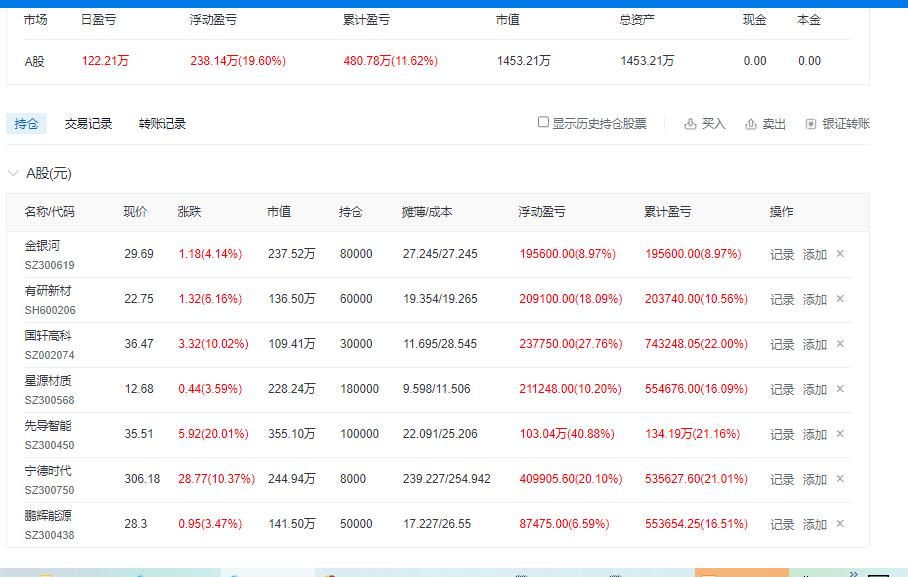Viewport: 908px width, 577px height.
Task: Select stock name 有研新材
Action: 47,291
